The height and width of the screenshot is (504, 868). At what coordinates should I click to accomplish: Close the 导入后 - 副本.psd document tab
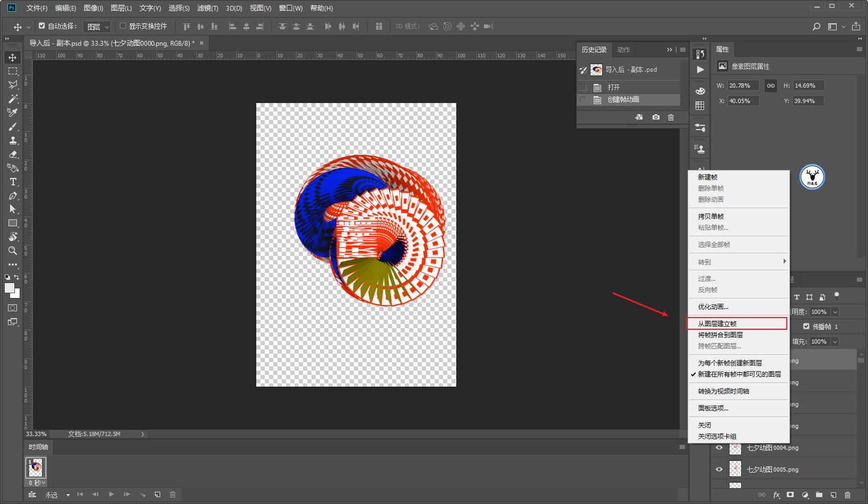pyautogui.click(x=202, y=44)
